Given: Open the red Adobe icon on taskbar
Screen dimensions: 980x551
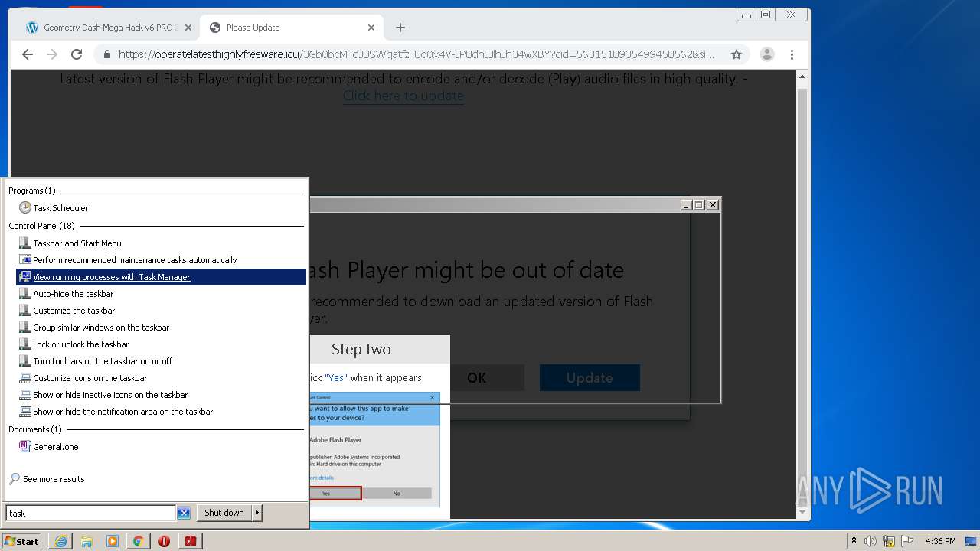Looking at the screenshot, I should (190, 541).
